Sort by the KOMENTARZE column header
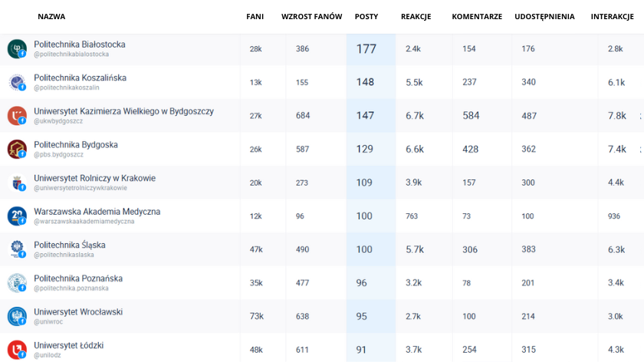 [477, 17]
